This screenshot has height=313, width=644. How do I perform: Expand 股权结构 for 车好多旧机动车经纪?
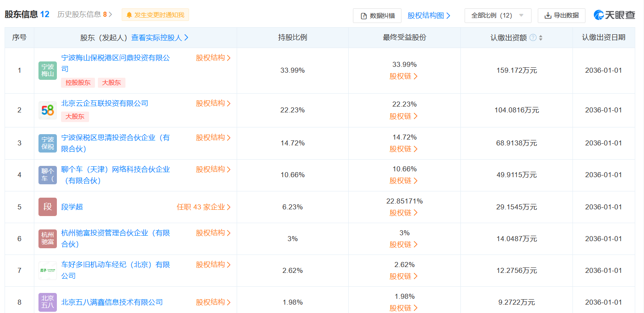coord(213,265)
